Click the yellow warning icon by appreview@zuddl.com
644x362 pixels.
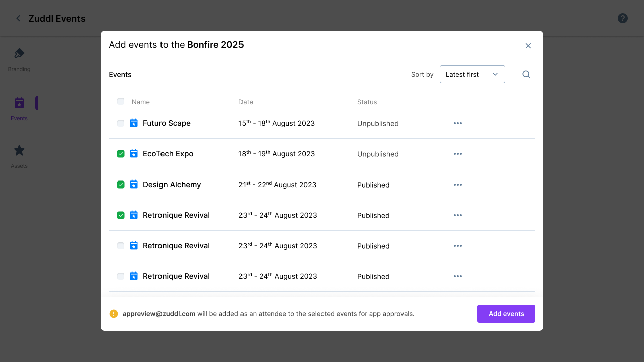114,314
